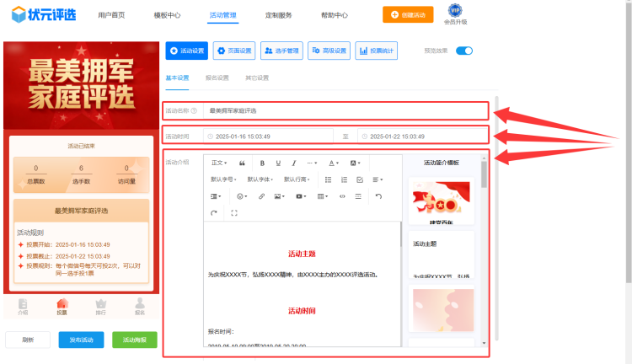Insert a code block with the code icon
Screen dimensions: 632x364
(x=342, y=196)
